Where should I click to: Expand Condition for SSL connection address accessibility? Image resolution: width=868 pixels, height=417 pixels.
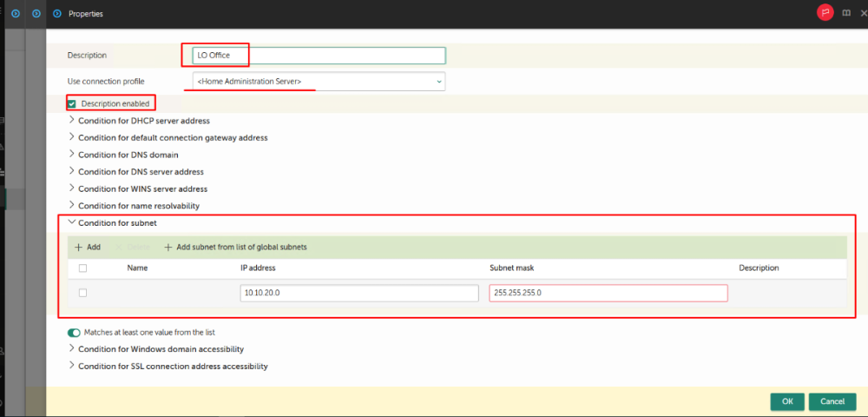pyautogui.click(x=172, y=366)
